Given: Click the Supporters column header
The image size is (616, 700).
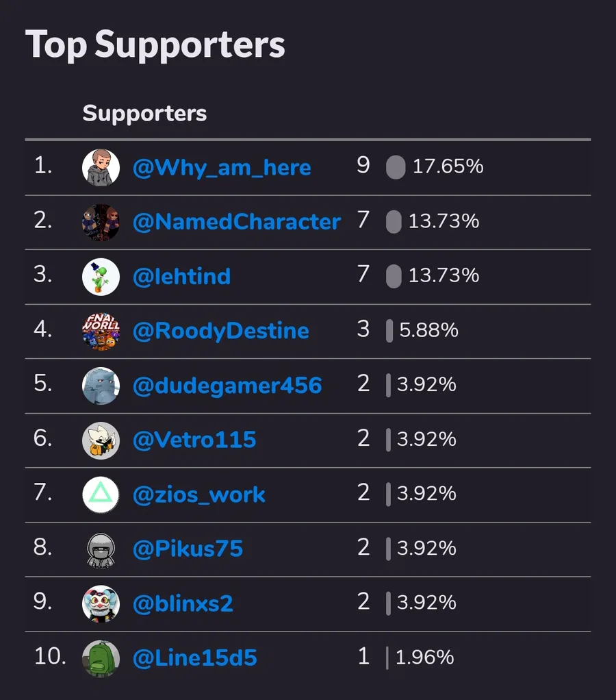Looking at the screenshot, I should pos(144,114).
